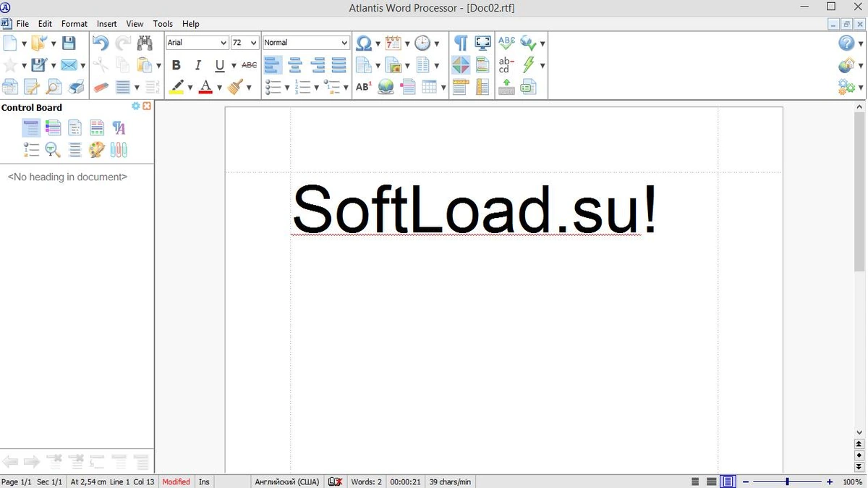Click the Английский (США) language indicator

[x=287, y=481]
